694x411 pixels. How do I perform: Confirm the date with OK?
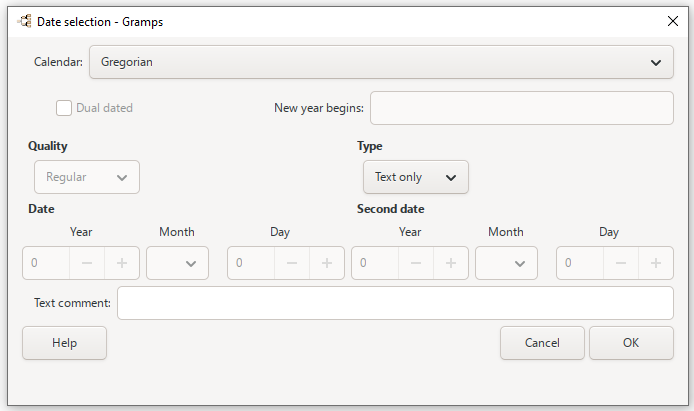click(x=631, y=343)
